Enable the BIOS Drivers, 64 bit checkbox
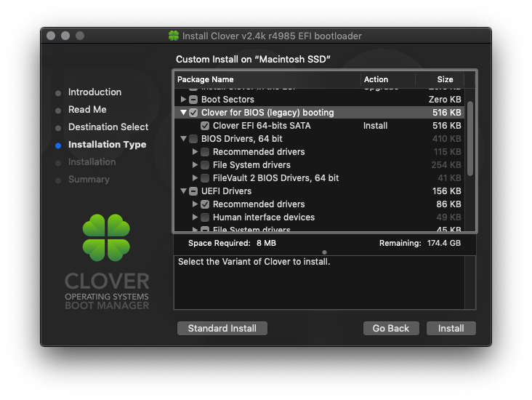 click(x=193, y=139)
